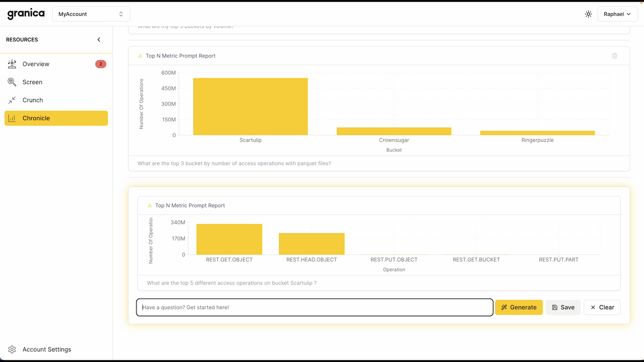Collapse the Resources sidebar chevron
The width and height of the screenshot is (644, 362).
coord(99,40)
